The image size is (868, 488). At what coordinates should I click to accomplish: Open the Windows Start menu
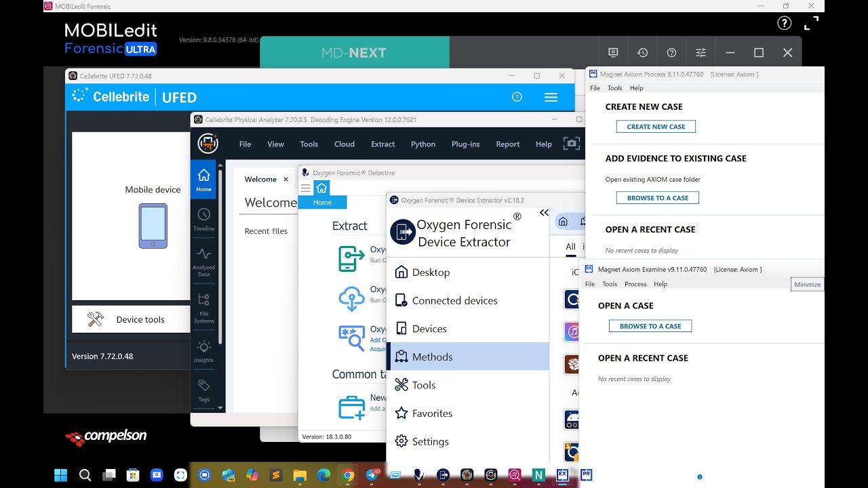pyautogui.click(x=61, y=475)
